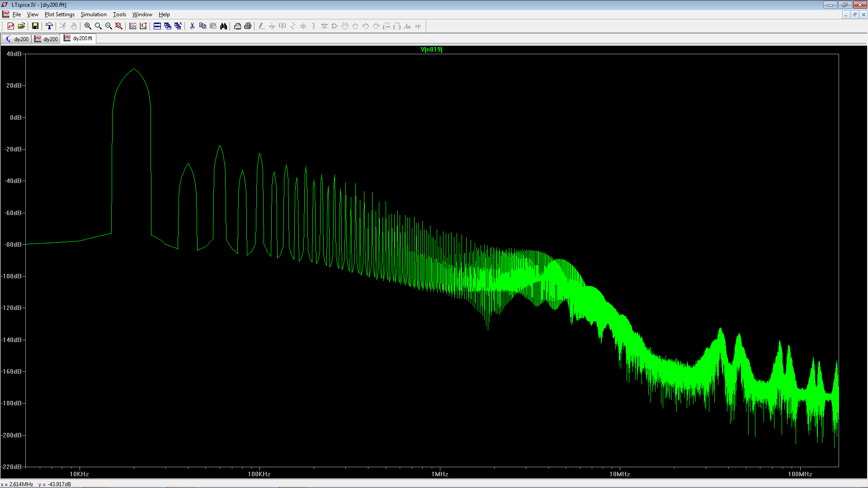
Task: Click the Copy icon
Action: tap(203, 26)
